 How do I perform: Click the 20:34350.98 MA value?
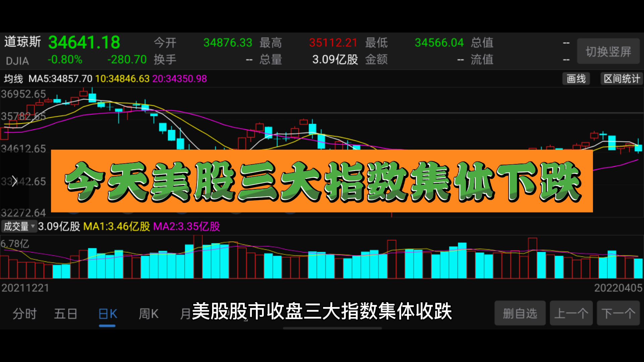179,79
